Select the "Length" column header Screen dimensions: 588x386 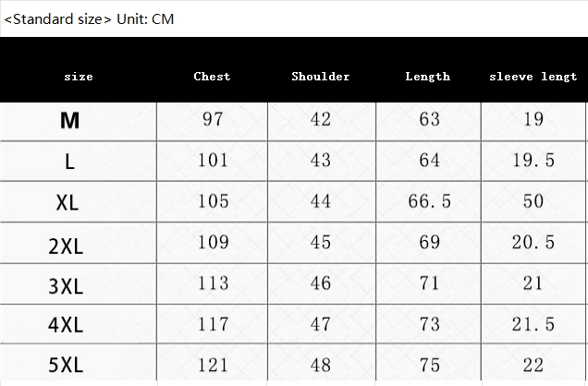(x=427, y=77)
